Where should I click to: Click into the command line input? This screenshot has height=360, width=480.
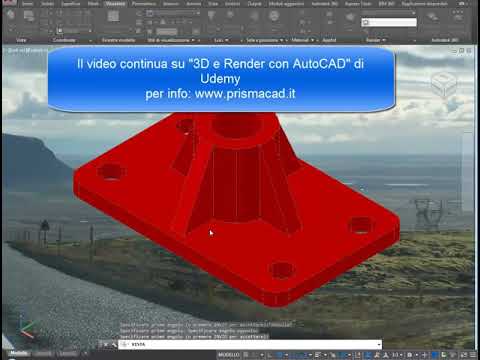250,344
